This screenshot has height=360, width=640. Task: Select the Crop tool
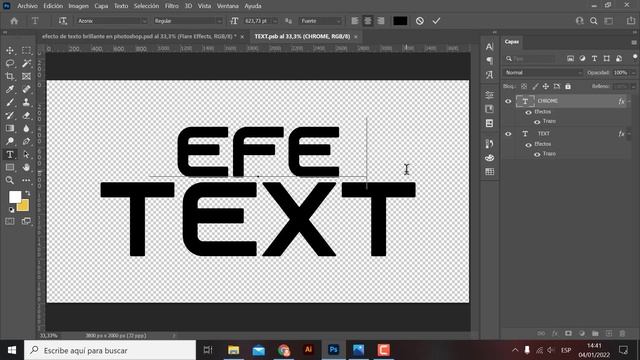pyautogui.click(x=10, y=76)
